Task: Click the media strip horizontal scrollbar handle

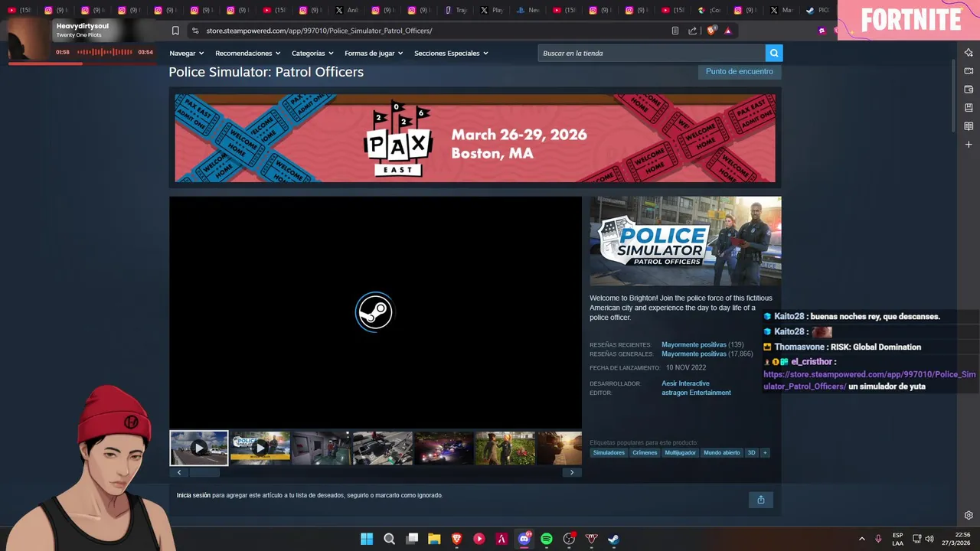Action: (204, 472)
